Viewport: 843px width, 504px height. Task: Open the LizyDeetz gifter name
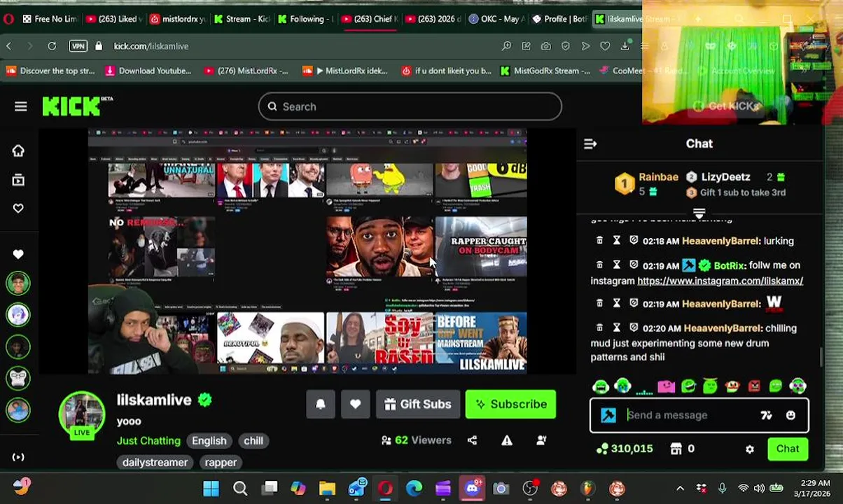coord(725,177)
